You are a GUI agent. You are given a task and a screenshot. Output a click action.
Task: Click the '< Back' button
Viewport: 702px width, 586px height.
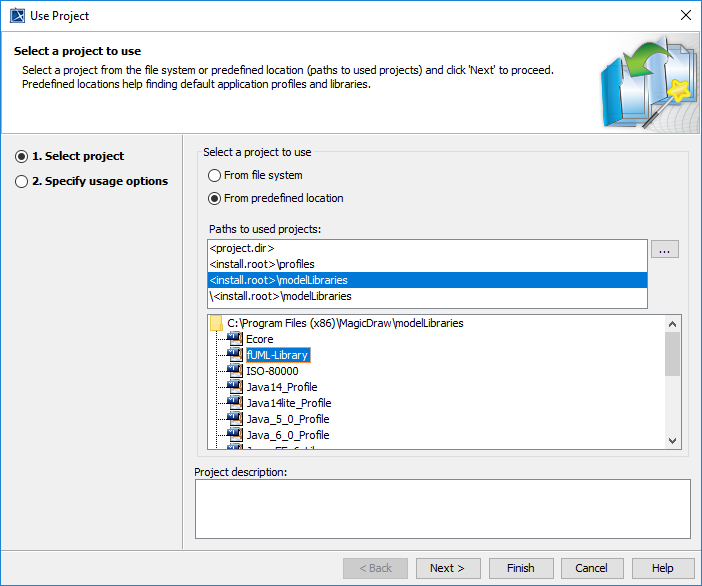375,568
